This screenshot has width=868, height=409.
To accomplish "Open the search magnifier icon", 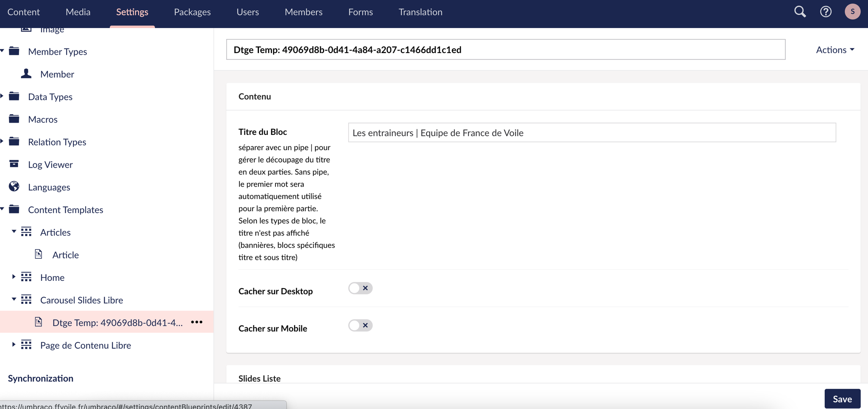I will click(800, 11).
